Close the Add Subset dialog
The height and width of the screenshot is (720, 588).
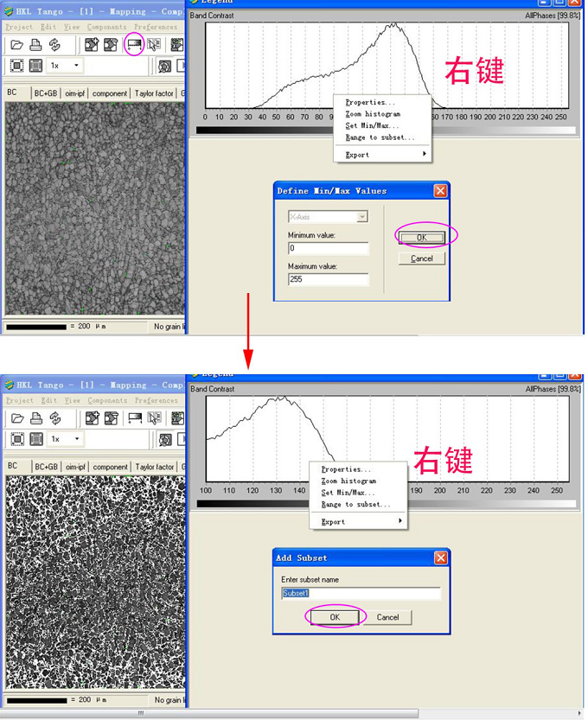(x=440, y=558)
